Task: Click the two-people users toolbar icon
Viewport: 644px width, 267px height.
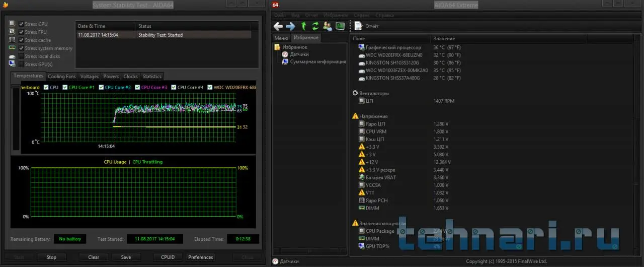Action: [x=328, y=26]
